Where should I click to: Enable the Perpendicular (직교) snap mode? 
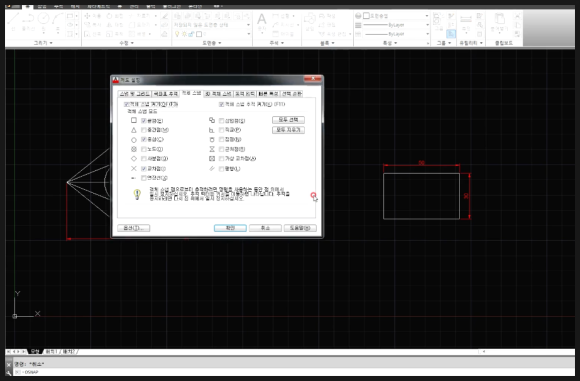click(221, 130)
